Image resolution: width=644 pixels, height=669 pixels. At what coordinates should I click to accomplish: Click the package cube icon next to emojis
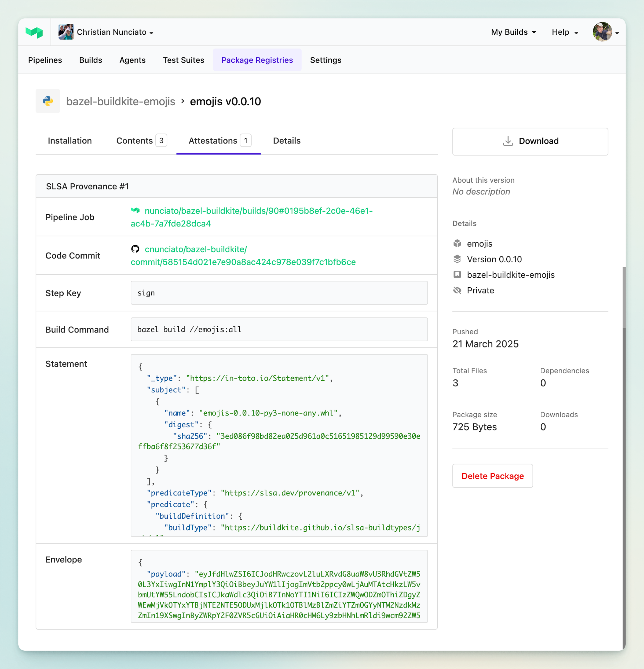457,243
